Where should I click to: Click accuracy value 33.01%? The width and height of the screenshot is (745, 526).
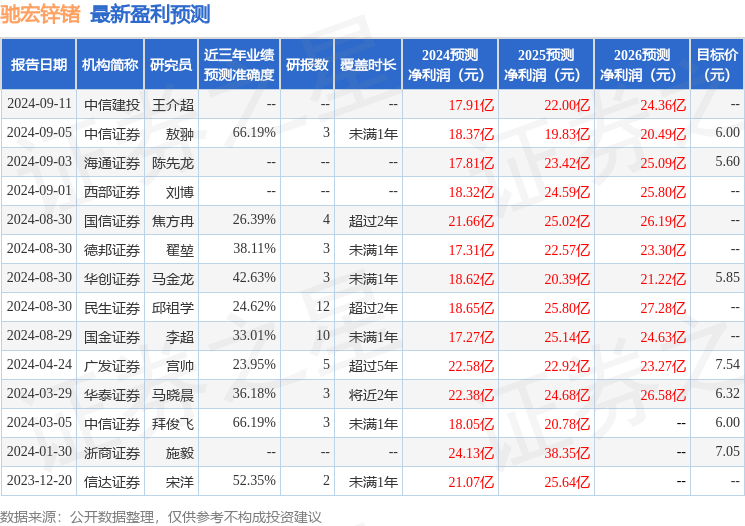(254, 335)
